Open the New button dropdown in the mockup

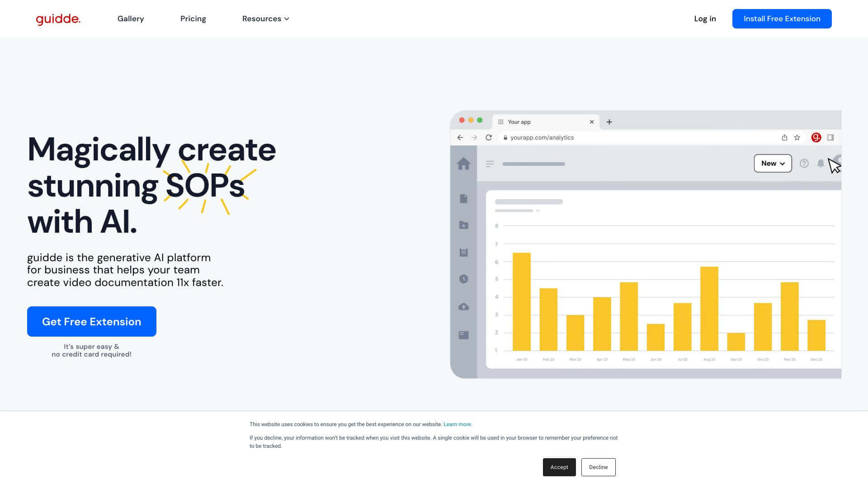[773, 163]
